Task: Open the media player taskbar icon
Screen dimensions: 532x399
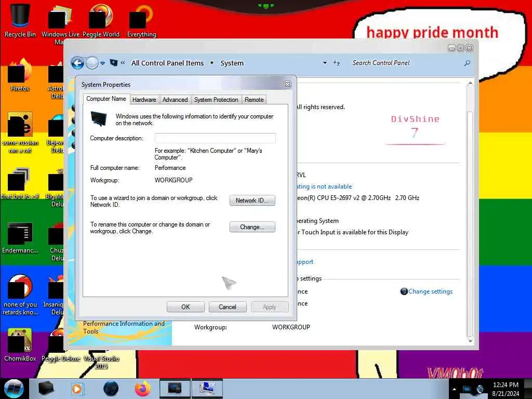Action: tap(77, 389)
